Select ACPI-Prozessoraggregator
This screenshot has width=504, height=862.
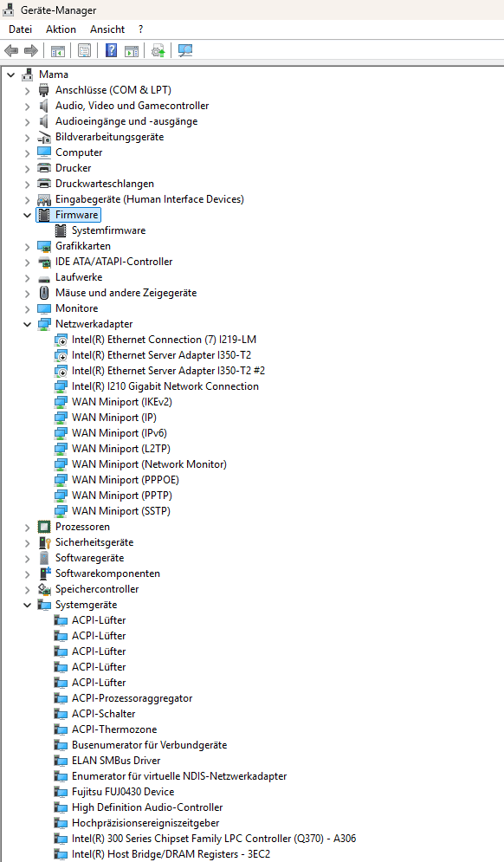point(132,698)
